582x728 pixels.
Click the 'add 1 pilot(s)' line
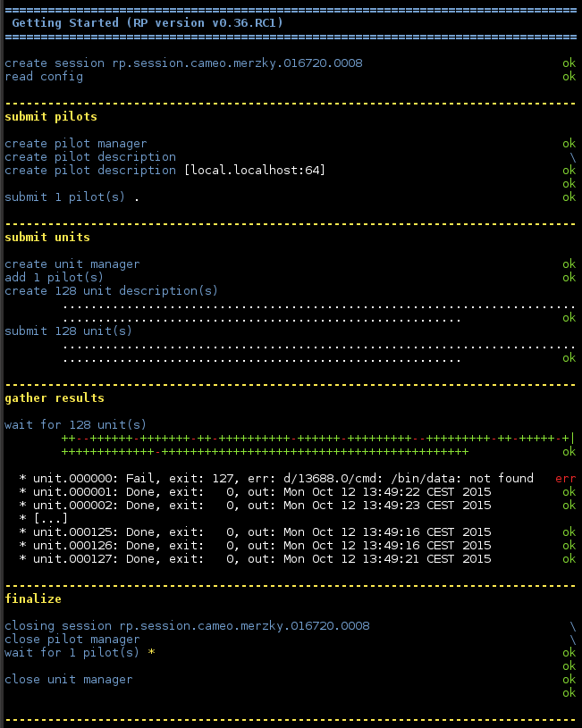tap(54, 278)
